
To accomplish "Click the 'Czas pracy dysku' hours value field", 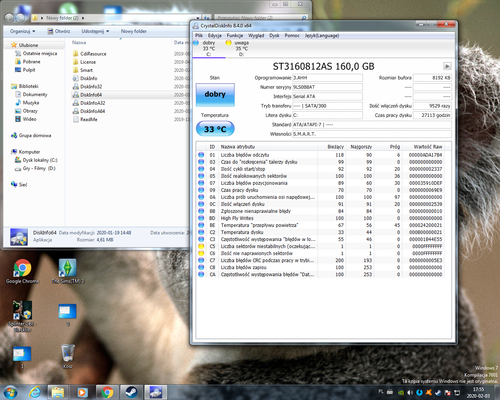I will pos(432,115).
